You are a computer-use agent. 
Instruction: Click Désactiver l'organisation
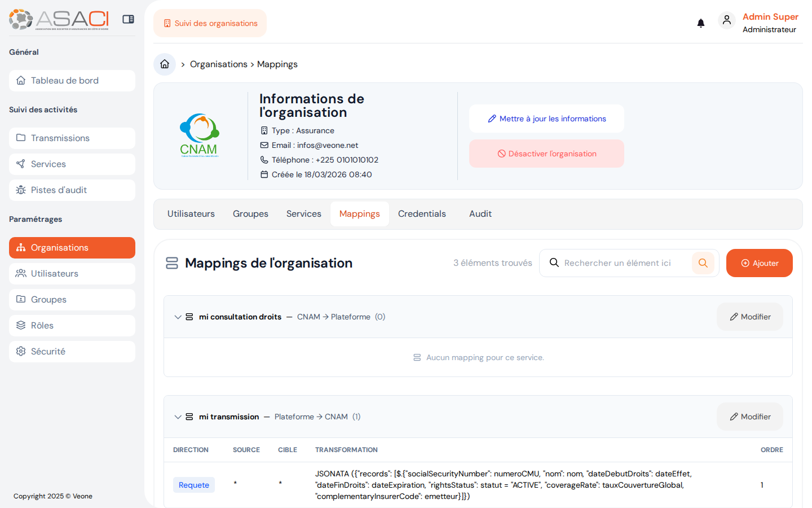[546, 153]
